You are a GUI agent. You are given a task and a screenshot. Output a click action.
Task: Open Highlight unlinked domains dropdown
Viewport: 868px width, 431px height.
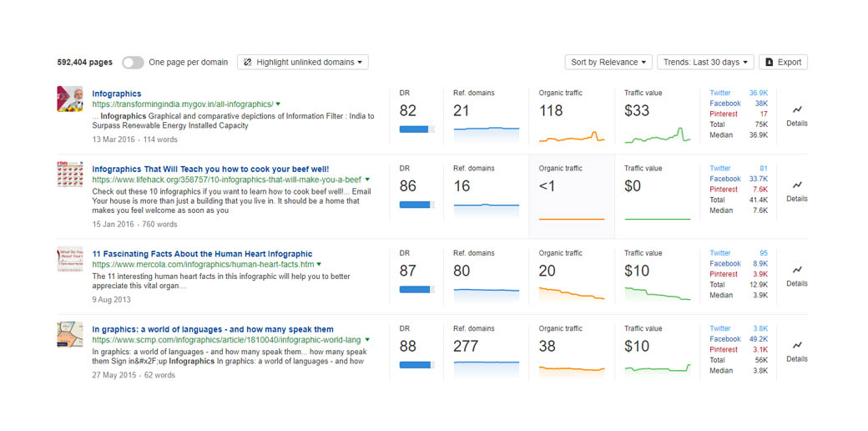pos(303,62)
